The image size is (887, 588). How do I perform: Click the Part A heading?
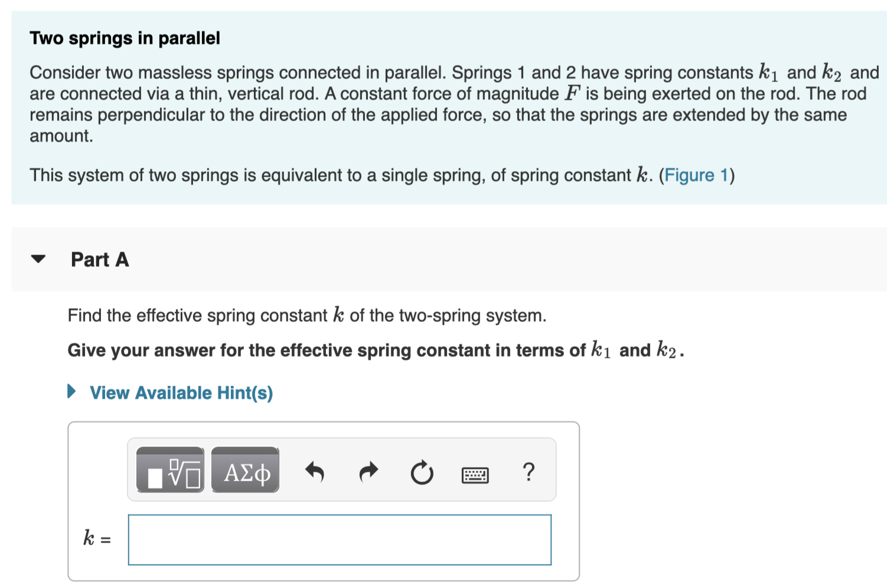tap(99, 259)
